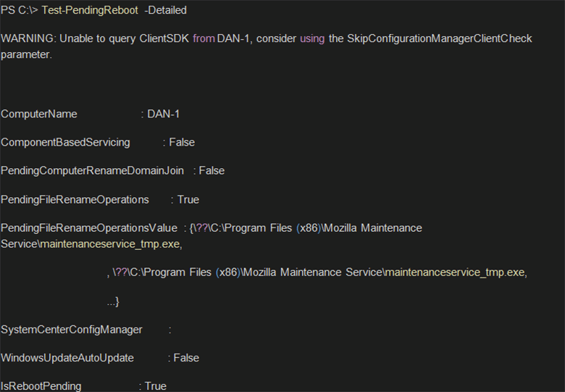This screenshot has height=392, width=565.
Task: Click the False value for WindowsUpdateAutoUpdate
Action: click(186, 358)
